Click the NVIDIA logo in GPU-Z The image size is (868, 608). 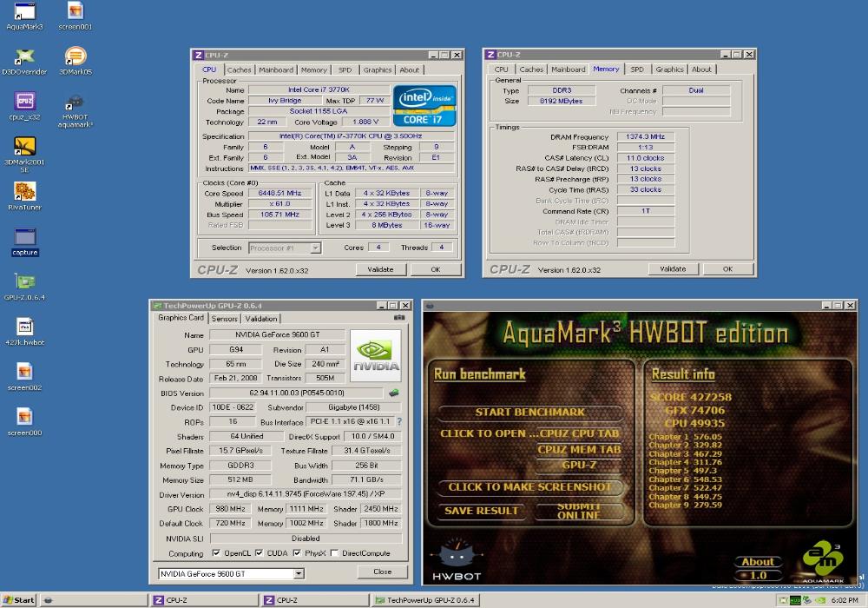click(x=376, y=355)
